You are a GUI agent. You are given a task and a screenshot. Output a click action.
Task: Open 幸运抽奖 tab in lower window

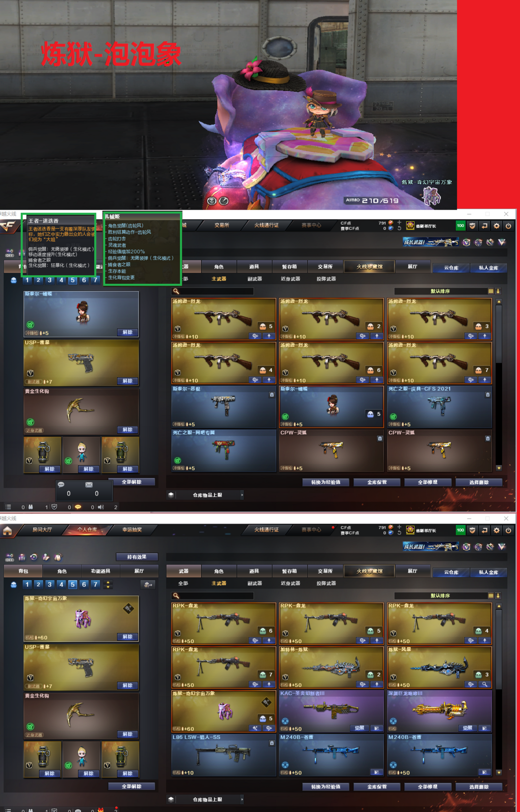tap(132, 530)
